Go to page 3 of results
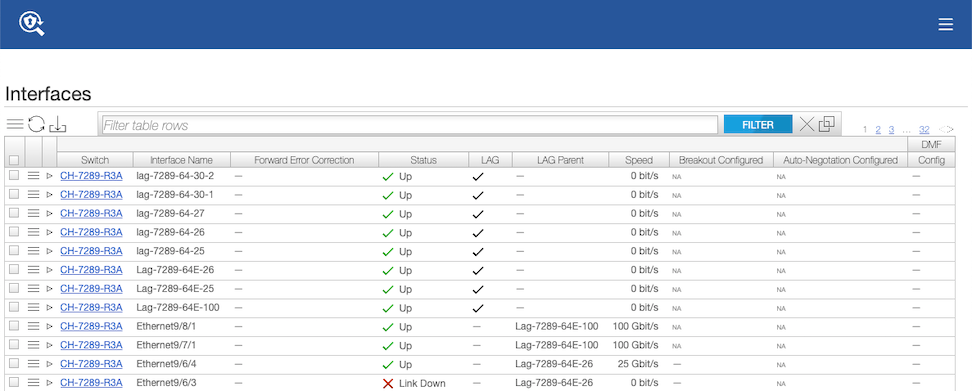Viewport: 972px width, 391px height. (x=891, y=130)
